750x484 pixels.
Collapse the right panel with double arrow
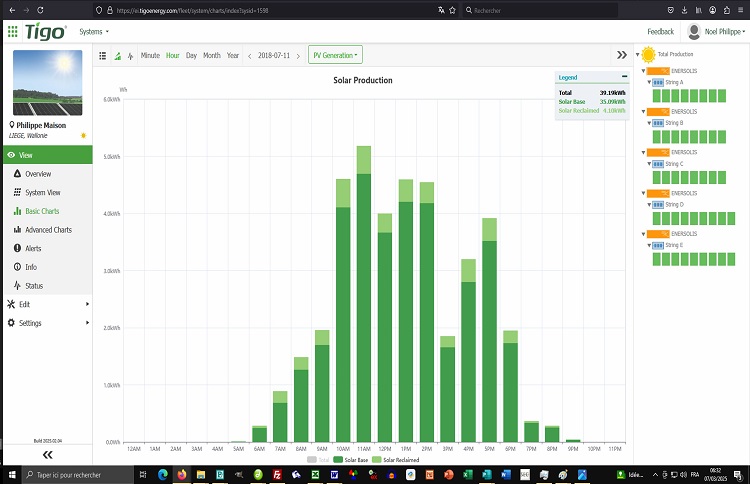(x=621, y=55)
